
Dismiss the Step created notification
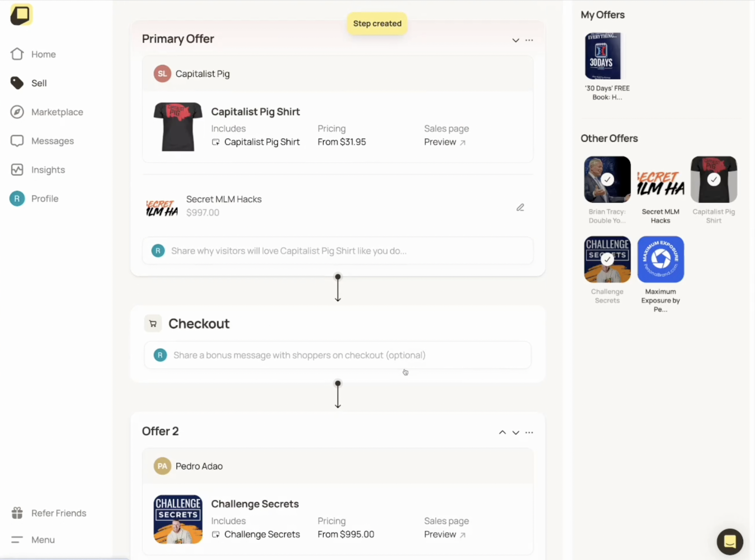point(377,23)
